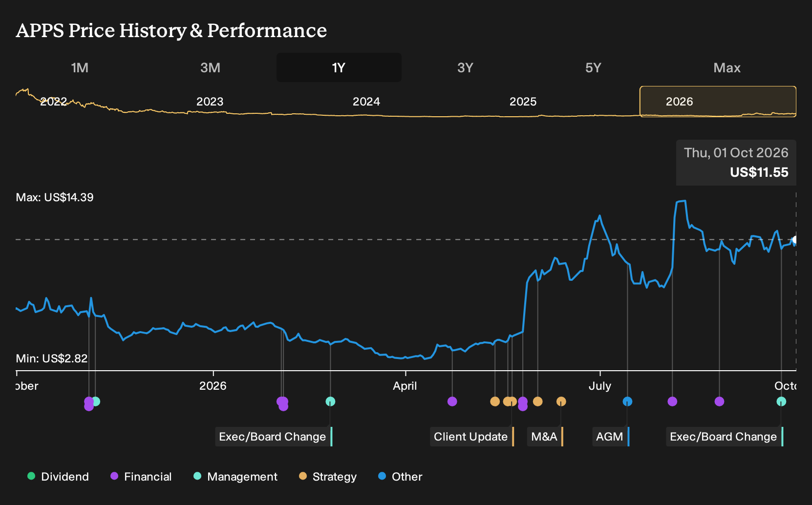Switch to the 1M time range

pyautogui.click(x=80, y=67)
